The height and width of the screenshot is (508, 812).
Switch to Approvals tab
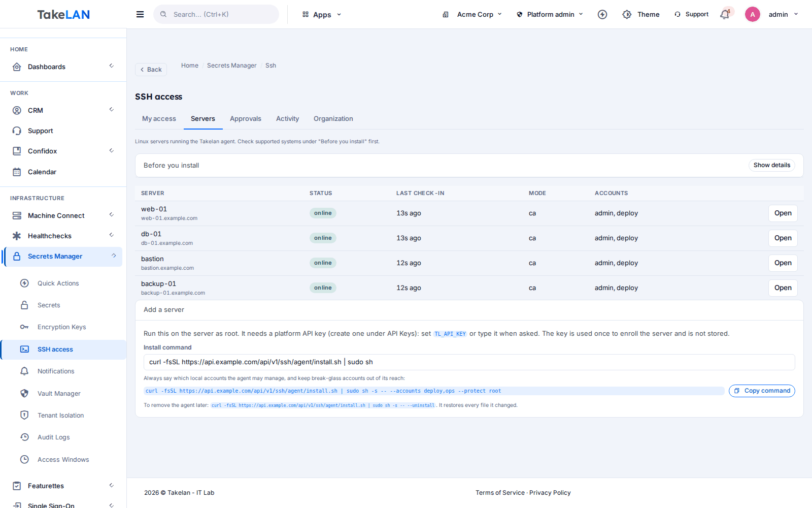coord(246,118)
